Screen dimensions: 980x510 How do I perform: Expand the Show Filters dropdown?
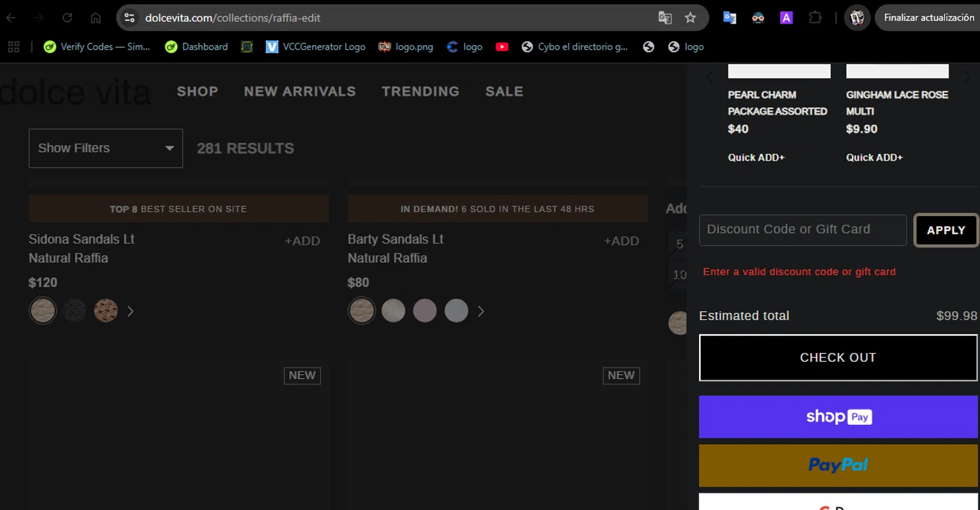[106, 148]
